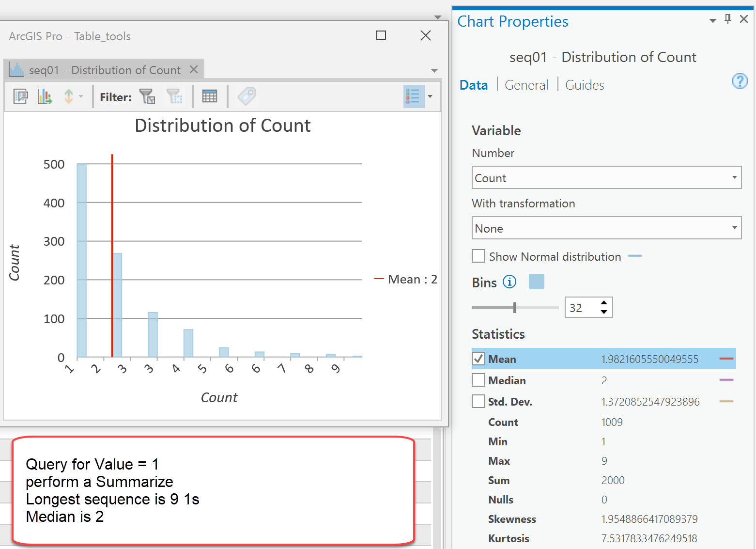Click the purple Median line color
Image resolution: width=756 pixels, height=549 pixels.
(x=727, y=380)
